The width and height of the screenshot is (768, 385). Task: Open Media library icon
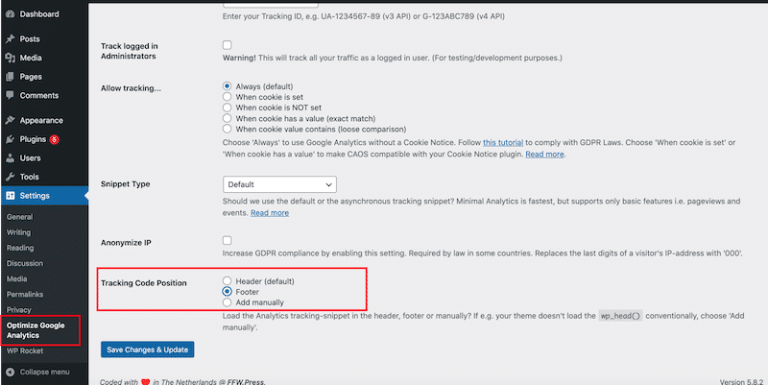tap(10, 58)
